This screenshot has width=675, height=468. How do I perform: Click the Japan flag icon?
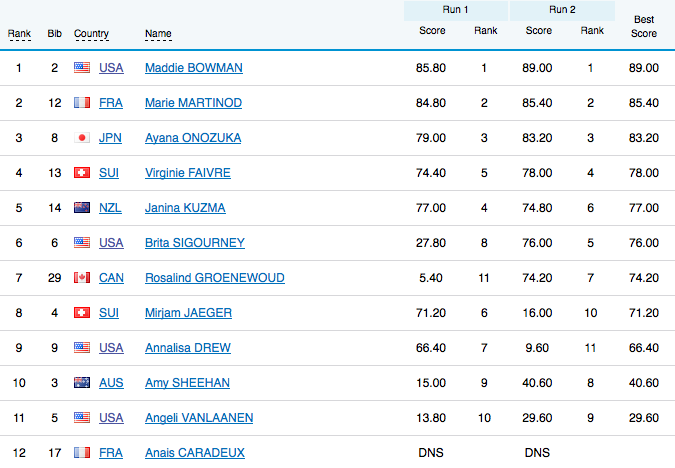pyautogui.click(x=82, y=138)
